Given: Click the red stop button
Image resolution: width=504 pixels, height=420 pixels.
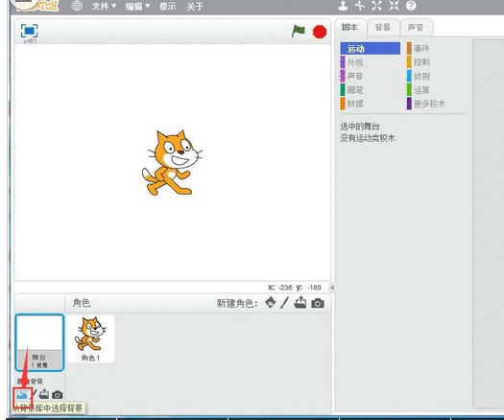Looking at the screenshot, I should pos(320,32).
